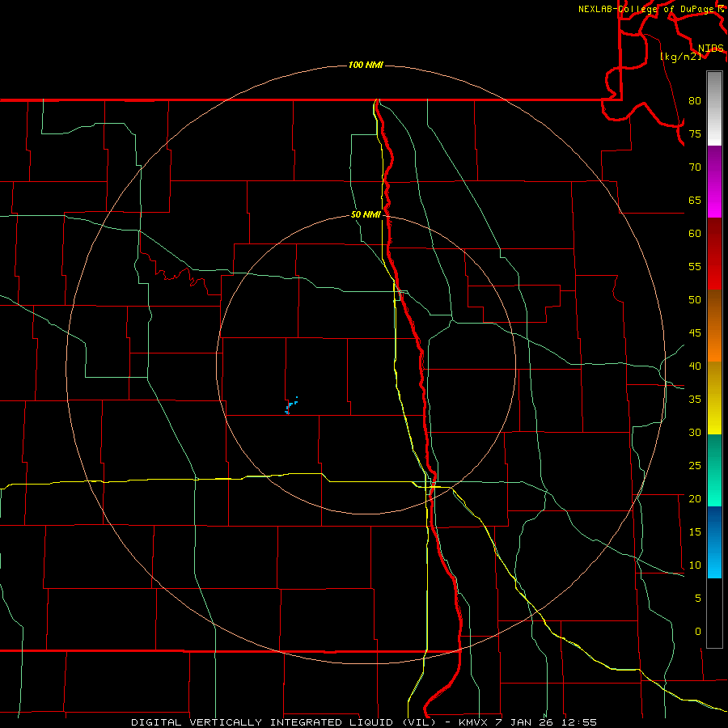The height and width of the screenshot is (728, 728).
Task: Select the "60" value on VIL scale
Action: point(695,234)
